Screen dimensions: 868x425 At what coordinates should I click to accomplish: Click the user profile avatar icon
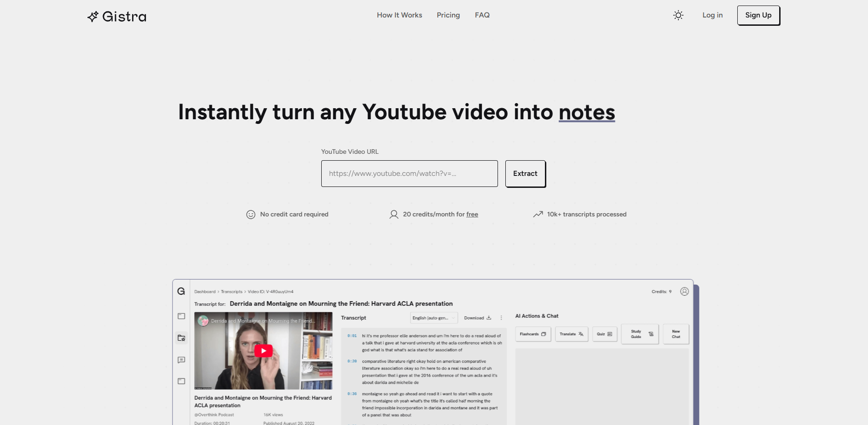[x=684, y=291]
